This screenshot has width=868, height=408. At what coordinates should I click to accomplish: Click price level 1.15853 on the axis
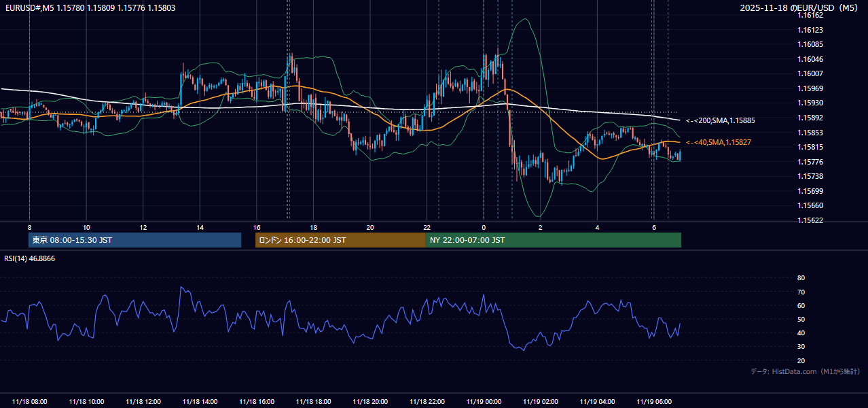[x=810, y=133]
